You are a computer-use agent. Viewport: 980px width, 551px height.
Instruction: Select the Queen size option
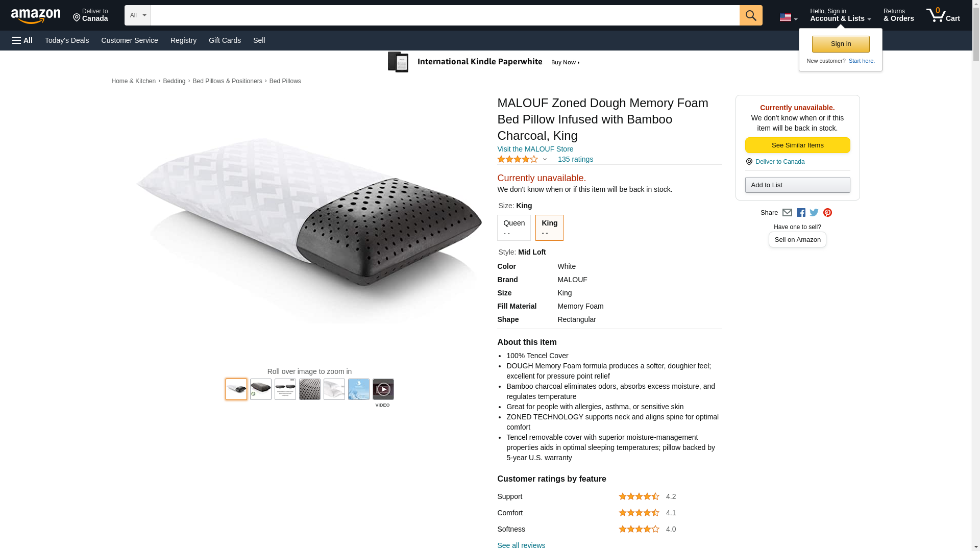(514, 228)
